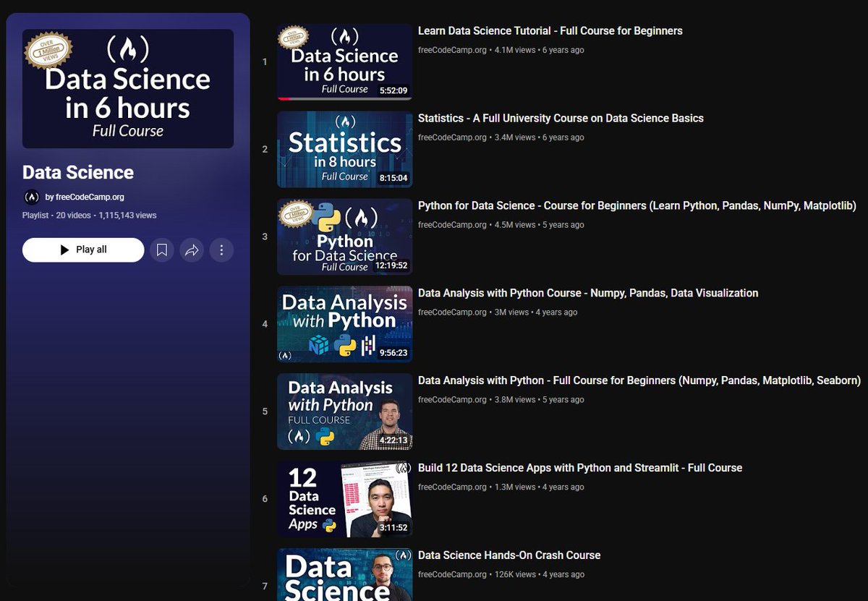This screenshot has width=868, height=601.
Task: Open Data Science in 6 hours thumbnail
Action: [344, 62]
